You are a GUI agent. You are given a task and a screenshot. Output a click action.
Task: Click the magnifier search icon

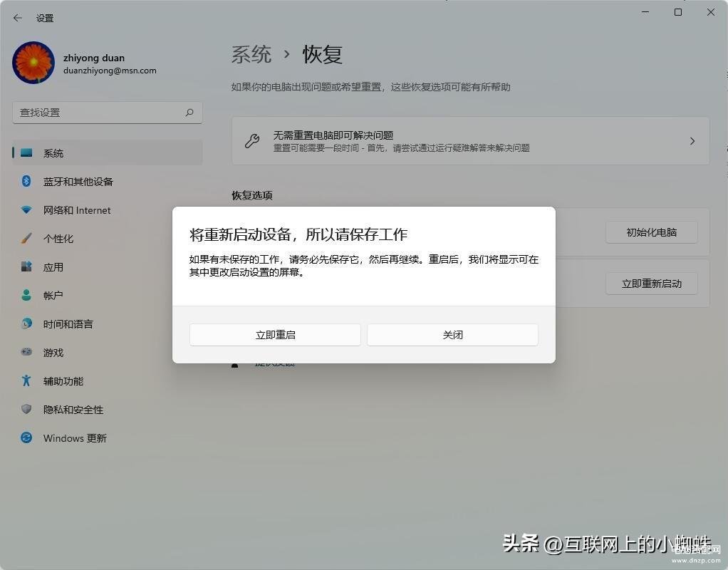(x=189, y=113)
